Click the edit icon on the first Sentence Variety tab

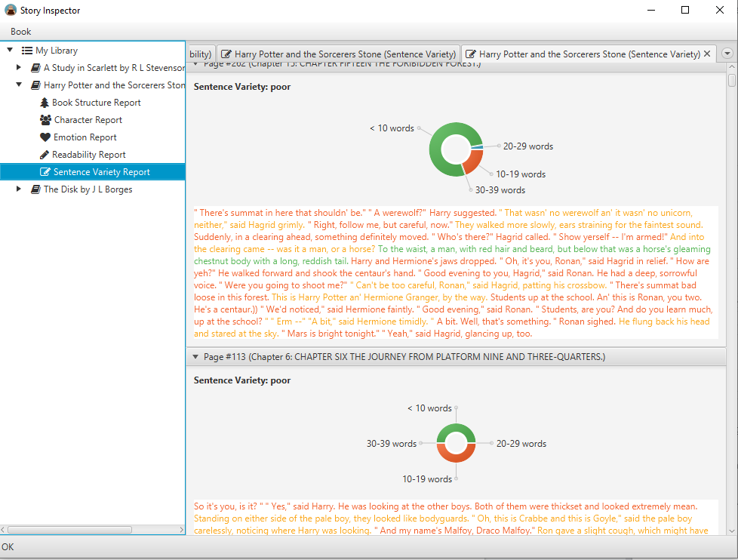pyautogui.click(x=226, y=54)
